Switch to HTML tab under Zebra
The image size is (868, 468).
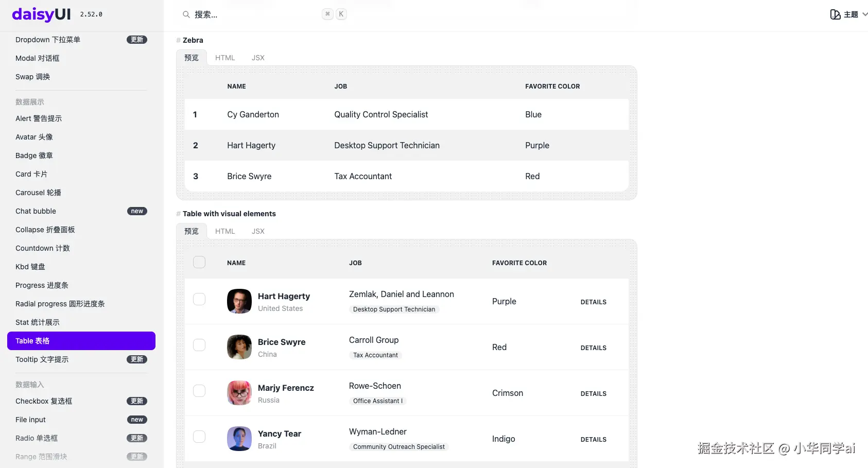coord(225,58)
